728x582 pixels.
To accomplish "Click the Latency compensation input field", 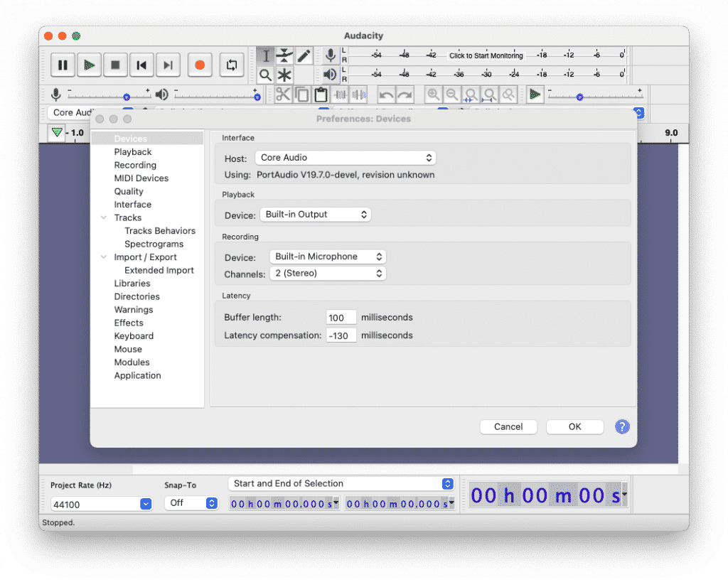I will point(341,335).
